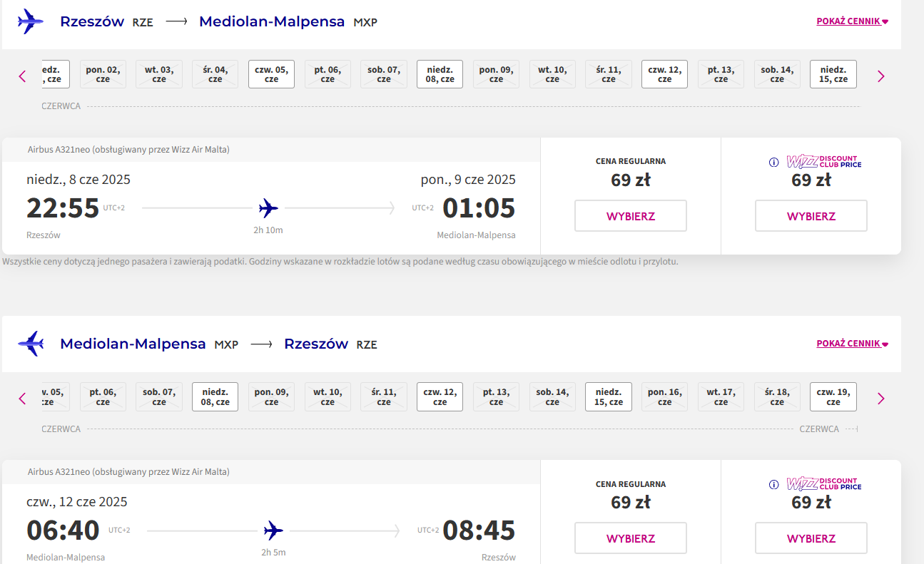Expand outbound flight Pokaż cennik
The height and width of the screenshot is (564, 924).
852,21
